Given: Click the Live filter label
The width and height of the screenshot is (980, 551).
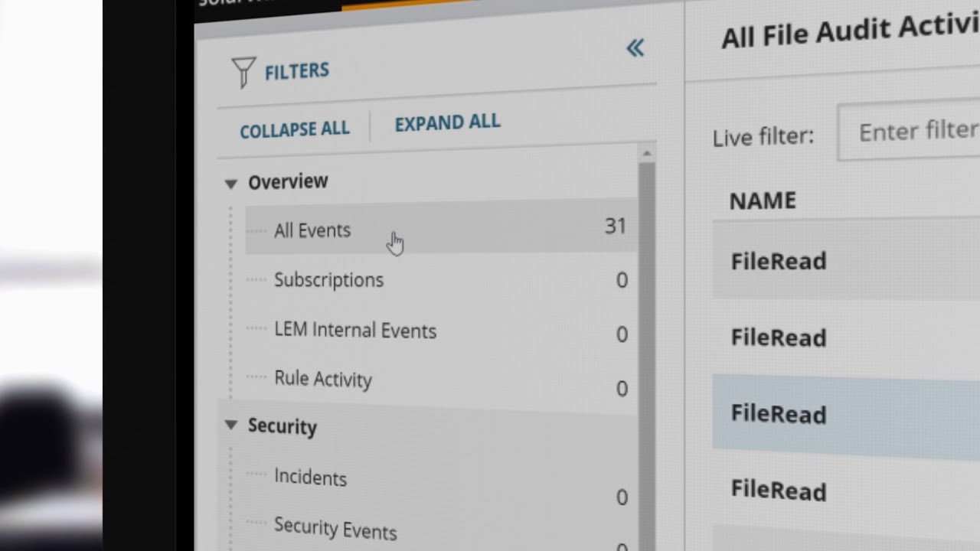Looking at the screenshot, I should tap(763, 137).
